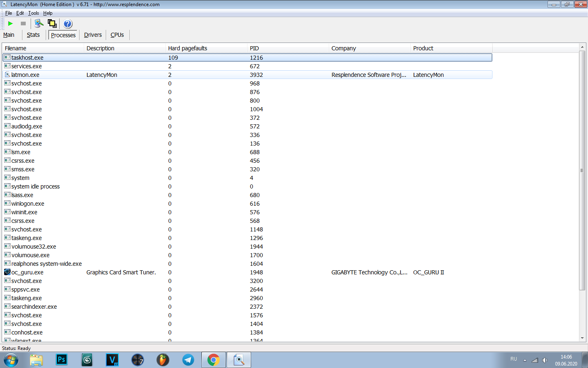Click Graphics Card Smart Tuner description
The height and width of the screenshot is (368, 588).
(x=121, y=272)
